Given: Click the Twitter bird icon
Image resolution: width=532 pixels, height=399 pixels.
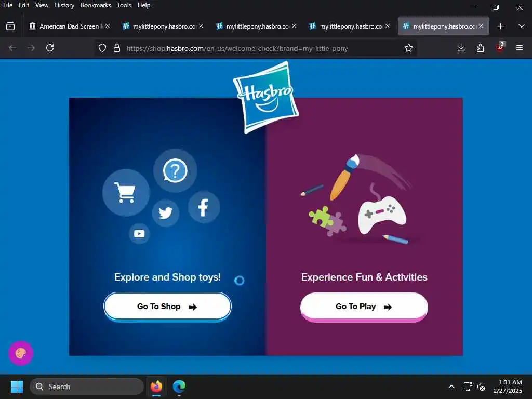Looking at the screenshot, I should pos(166,213).
